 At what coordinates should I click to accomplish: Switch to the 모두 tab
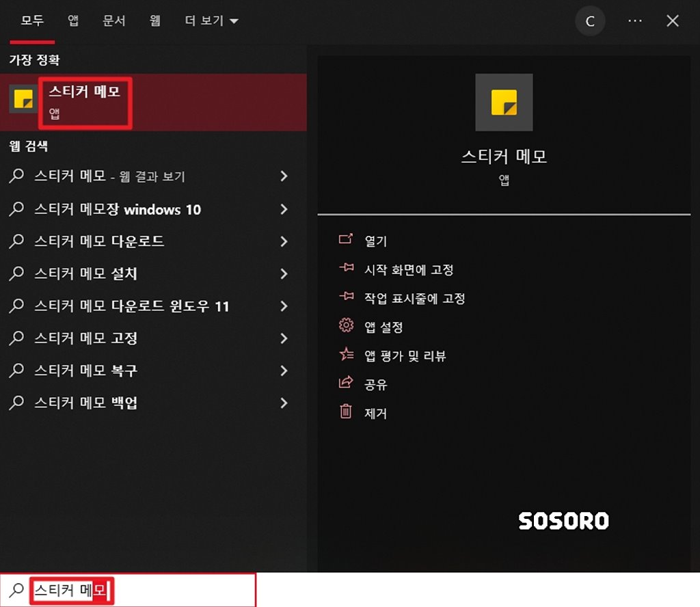tap(32, 21)
